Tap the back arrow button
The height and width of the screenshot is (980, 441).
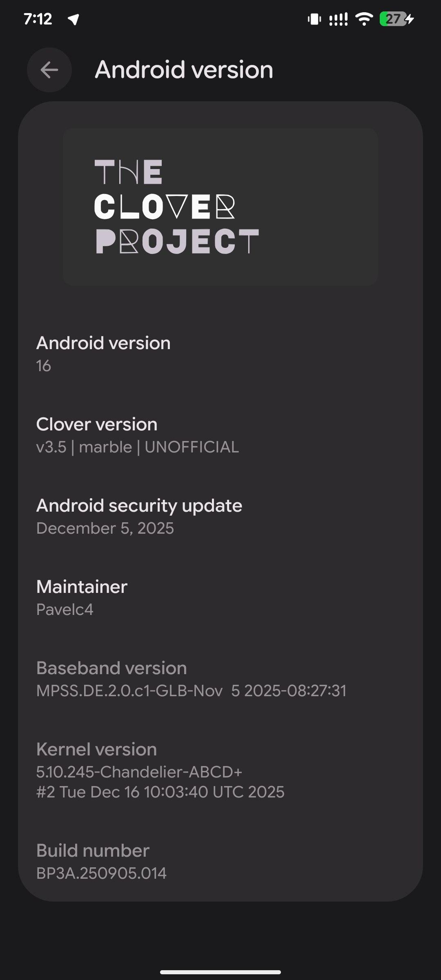tap(49, 70)
